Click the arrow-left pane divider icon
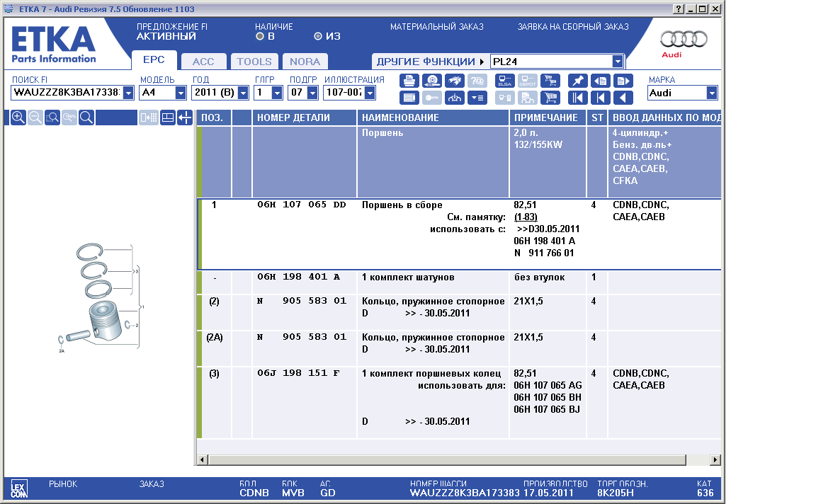Viewport: 816px width, 504px height. point(185,118)
